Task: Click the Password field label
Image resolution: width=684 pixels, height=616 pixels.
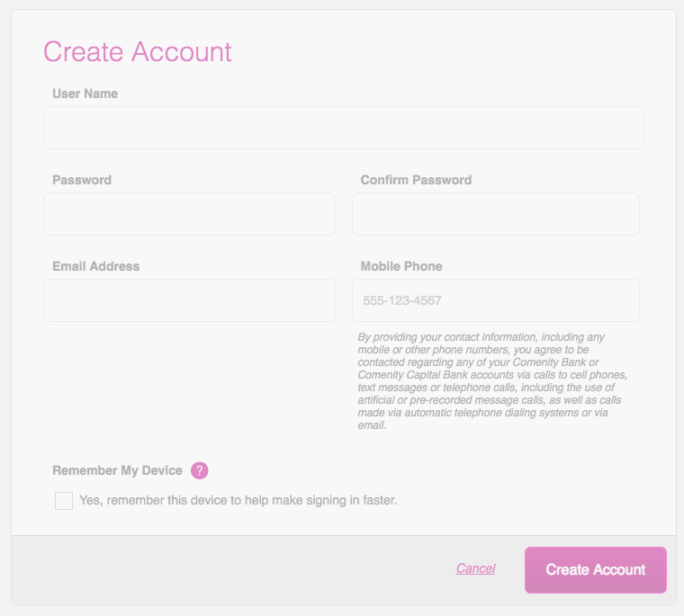Action: point(82,180)
